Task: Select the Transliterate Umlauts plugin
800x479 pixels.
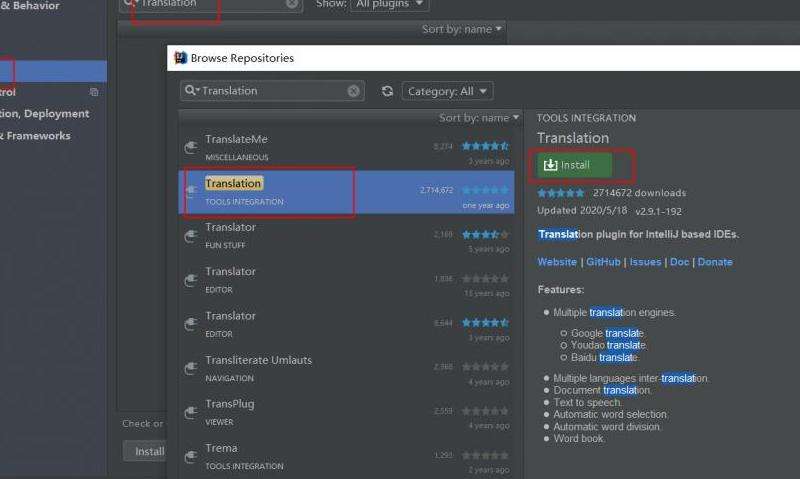Action: pyautogui.click(x=346, y=368)
